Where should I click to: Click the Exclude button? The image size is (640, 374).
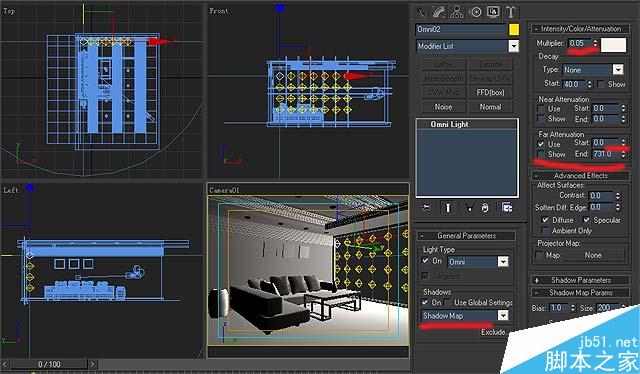[493, 332]
